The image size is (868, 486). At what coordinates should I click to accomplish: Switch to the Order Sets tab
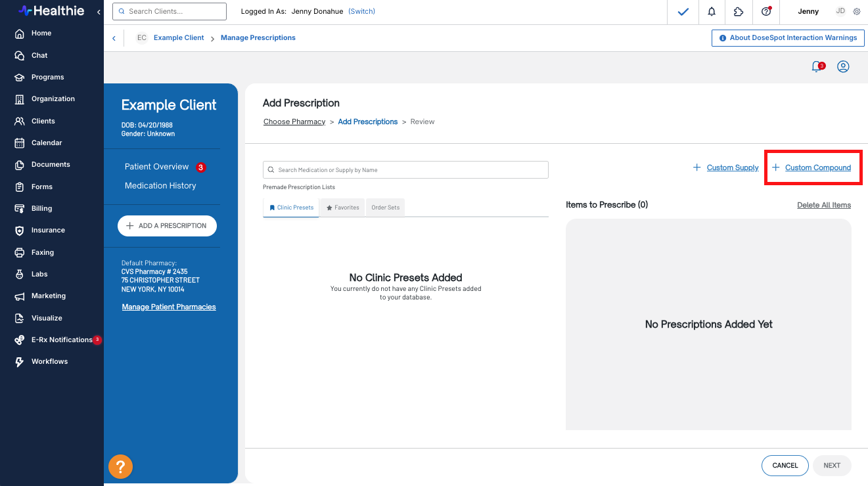coord(386,208)
